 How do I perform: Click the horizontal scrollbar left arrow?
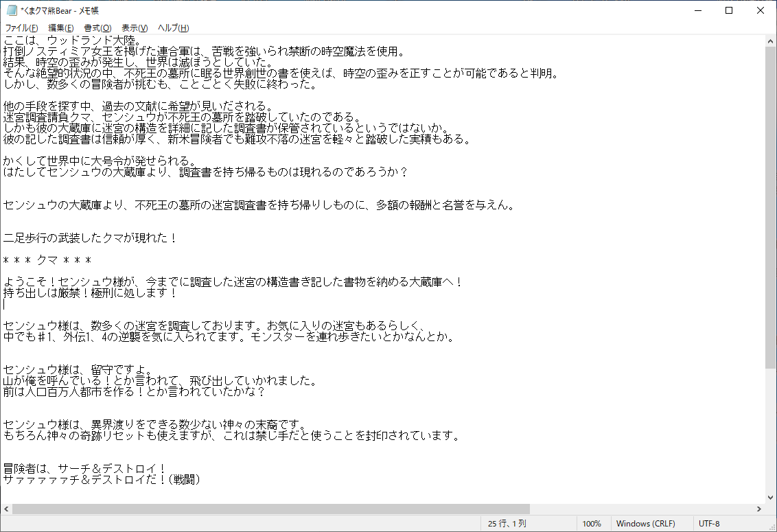point(6,509)
